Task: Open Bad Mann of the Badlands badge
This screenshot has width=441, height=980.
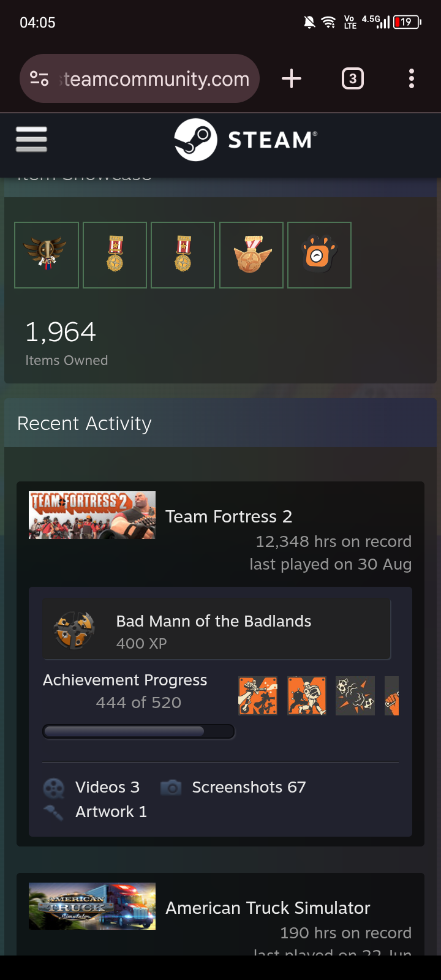Action: (x=216, y=630)
